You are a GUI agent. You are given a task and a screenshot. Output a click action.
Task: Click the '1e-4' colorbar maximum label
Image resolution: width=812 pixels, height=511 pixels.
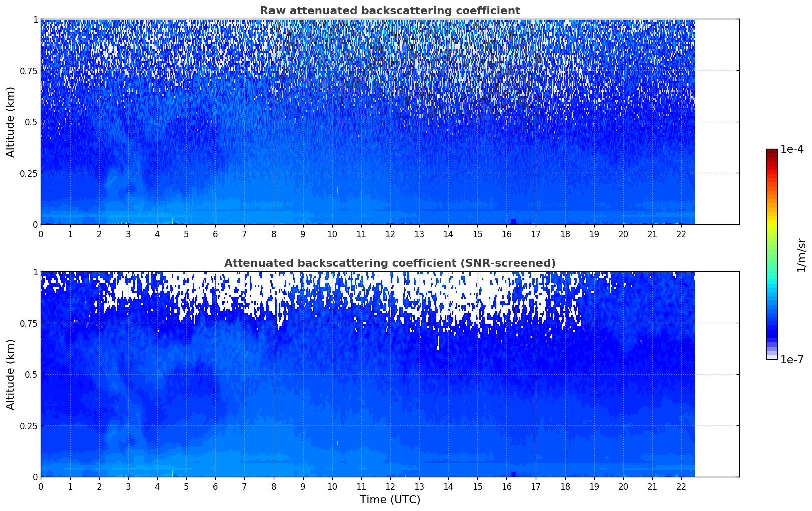pos(792,149)
